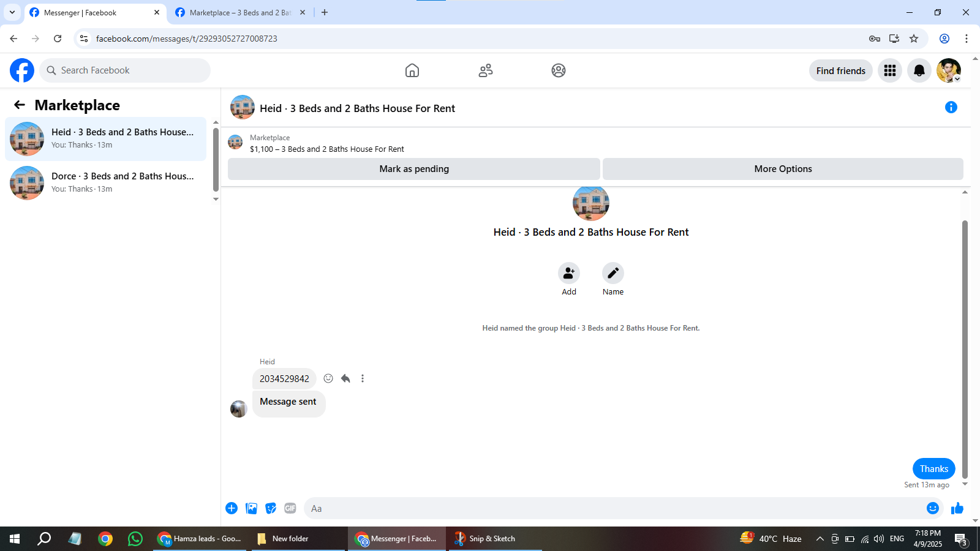Open the Windows Start menu
This screenshot has width=980, height=551.
click(x=15, y=539)
